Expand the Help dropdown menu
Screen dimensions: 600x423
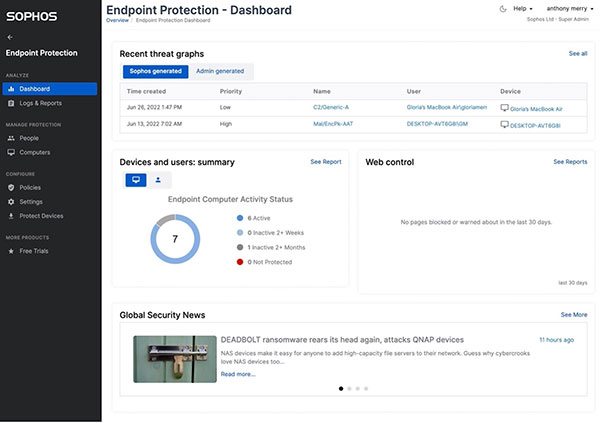pyautogui.click(x=523, y=8)
